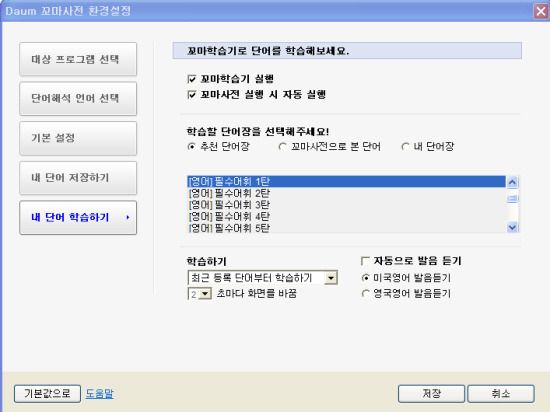Open the 내 단어 저장하기 tab

(x=78, y=178)
